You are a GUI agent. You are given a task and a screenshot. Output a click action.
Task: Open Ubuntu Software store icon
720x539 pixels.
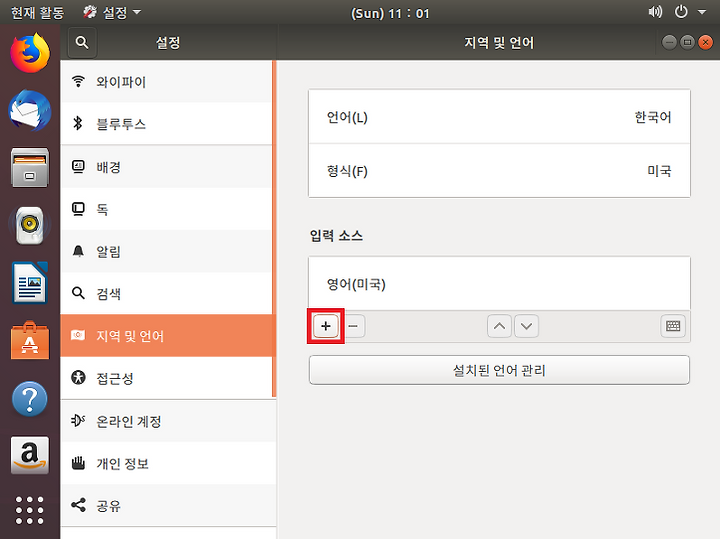(30, 340)
